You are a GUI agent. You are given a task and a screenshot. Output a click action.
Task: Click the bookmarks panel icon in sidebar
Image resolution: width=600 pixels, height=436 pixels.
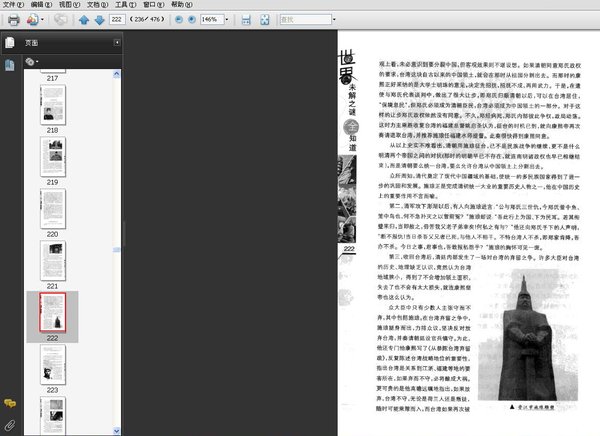pos(10,65)
